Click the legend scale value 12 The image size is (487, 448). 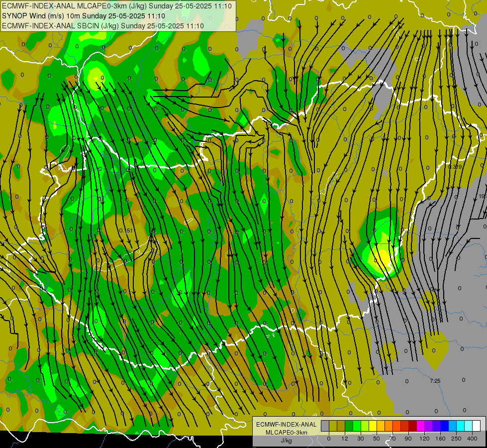point(345,439)
